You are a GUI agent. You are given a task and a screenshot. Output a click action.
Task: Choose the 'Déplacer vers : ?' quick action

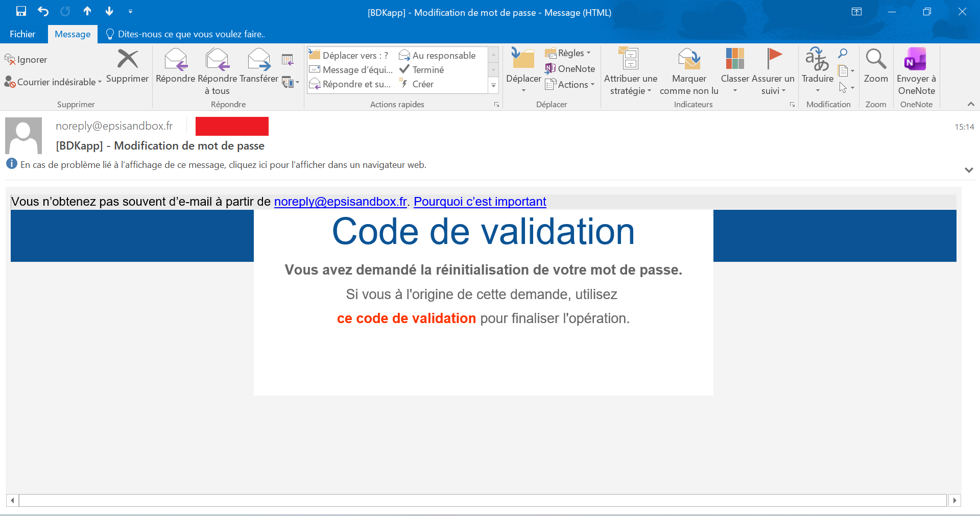[349, 55]
